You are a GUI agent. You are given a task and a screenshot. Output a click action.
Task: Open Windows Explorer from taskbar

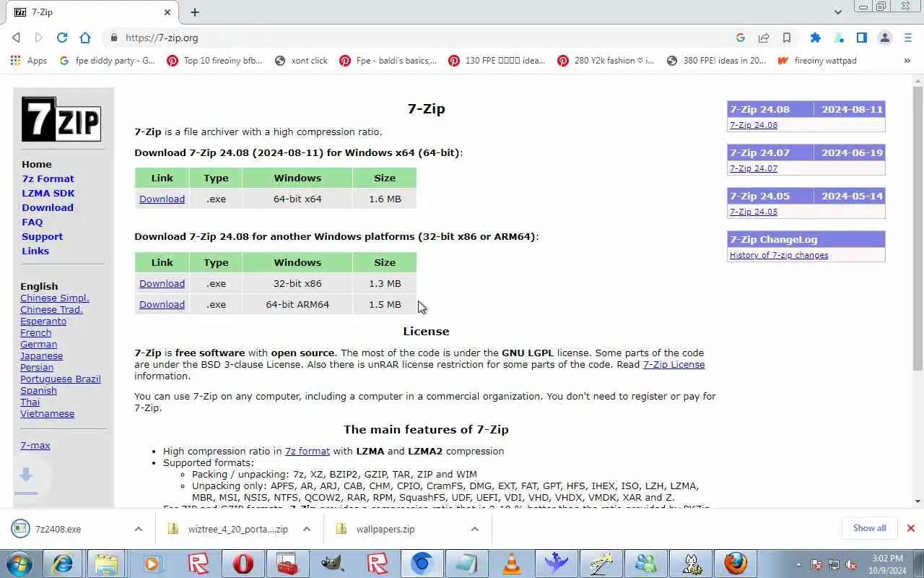point(107,563)
